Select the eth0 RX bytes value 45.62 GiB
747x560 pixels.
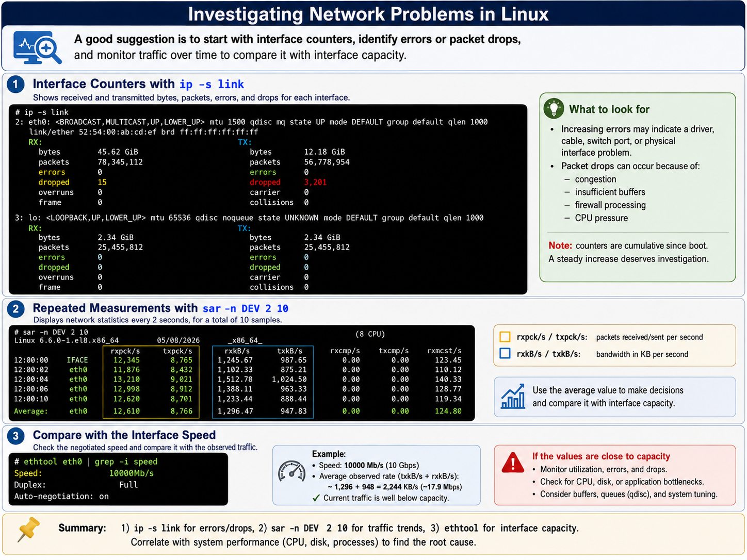[118, 152]
